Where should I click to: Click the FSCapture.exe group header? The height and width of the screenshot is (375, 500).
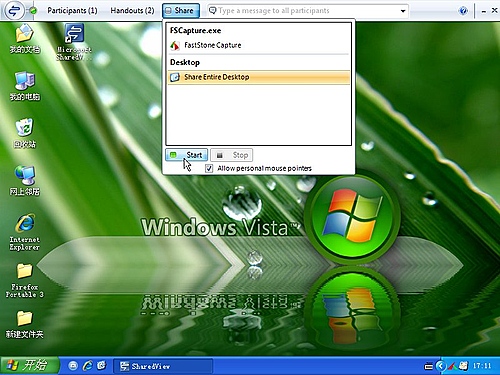tap(196, 31)
